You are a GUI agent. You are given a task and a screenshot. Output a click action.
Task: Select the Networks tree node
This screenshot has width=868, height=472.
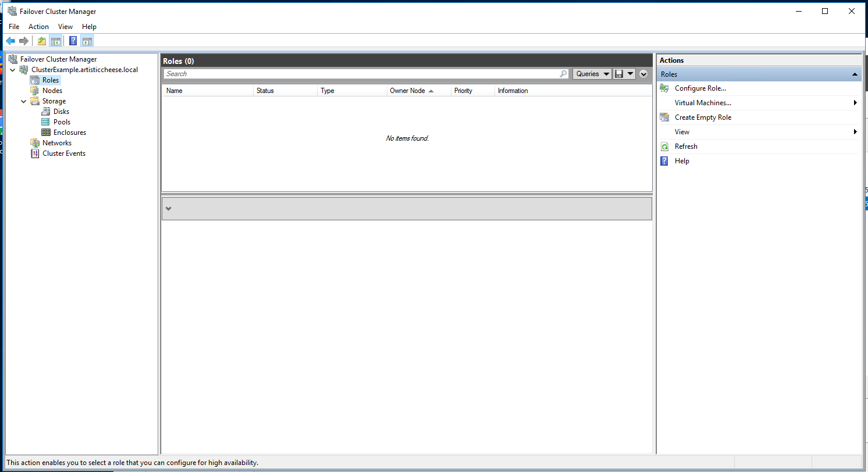coord(56,143)
